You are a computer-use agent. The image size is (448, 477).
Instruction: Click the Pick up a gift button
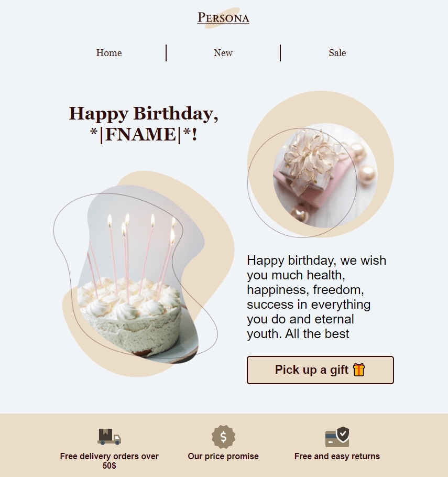320,370
